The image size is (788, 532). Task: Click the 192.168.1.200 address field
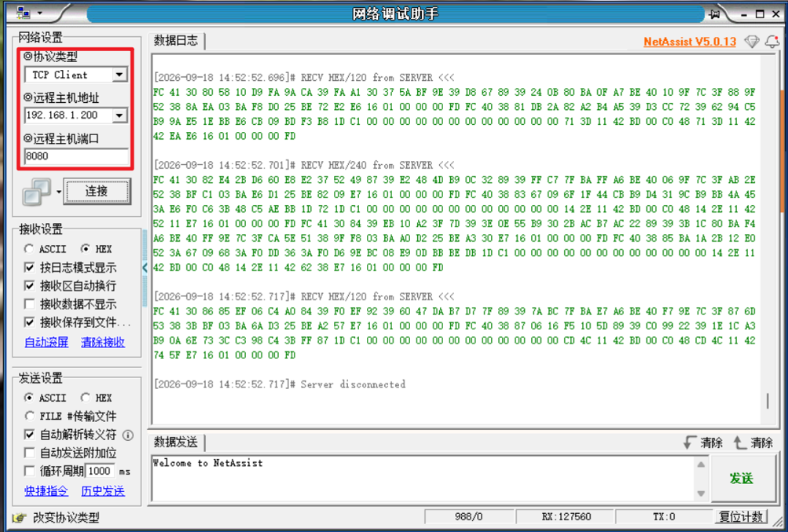click(68, 116)
